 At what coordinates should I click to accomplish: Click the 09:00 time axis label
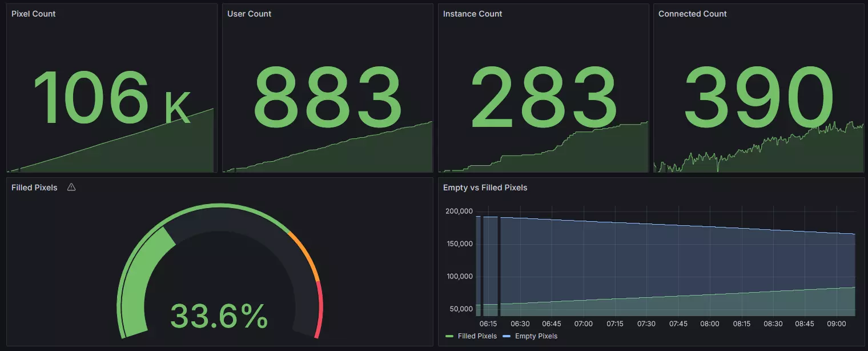pyautogui.click(x=837, y=324)
